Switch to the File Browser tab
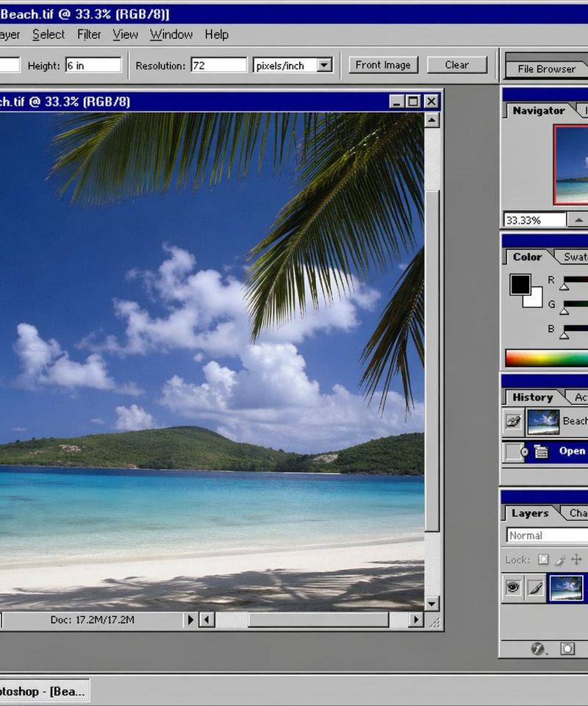 pyautogui.click(x=546, y=69)
